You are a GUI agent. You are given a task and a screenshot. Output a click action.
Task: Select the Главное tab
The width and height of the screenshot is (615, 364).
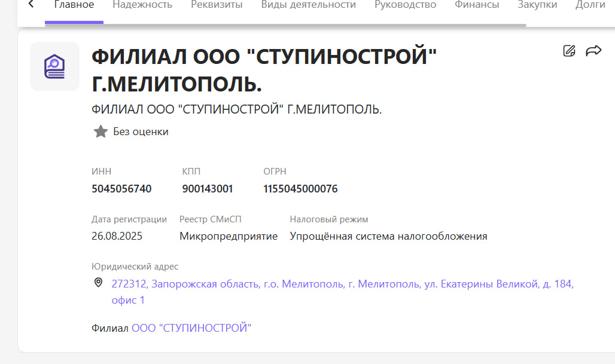(74, 5)
